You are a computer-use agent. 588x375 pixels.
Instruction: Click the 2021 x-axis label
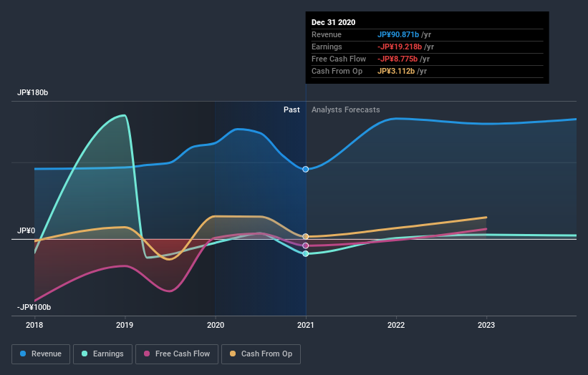coord(306,325)
